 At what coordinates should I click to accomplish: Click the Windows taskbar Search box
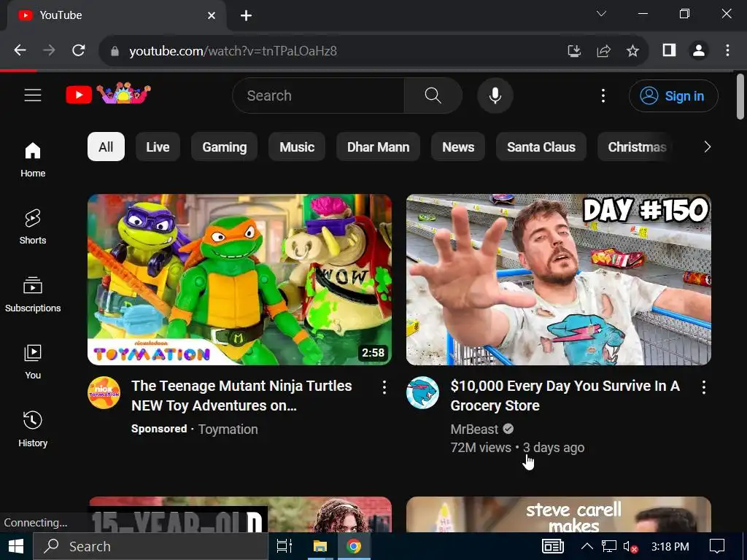point(150,546)
